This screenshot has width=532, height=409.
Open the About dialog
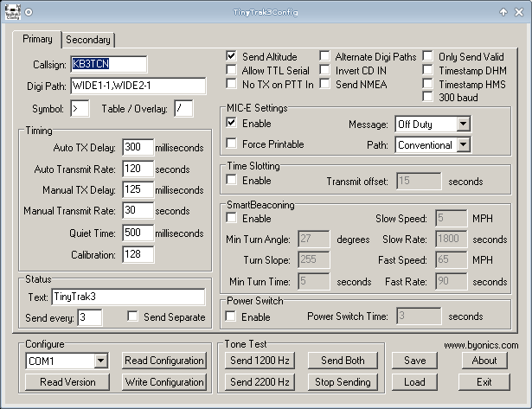[x=484, y=361]
